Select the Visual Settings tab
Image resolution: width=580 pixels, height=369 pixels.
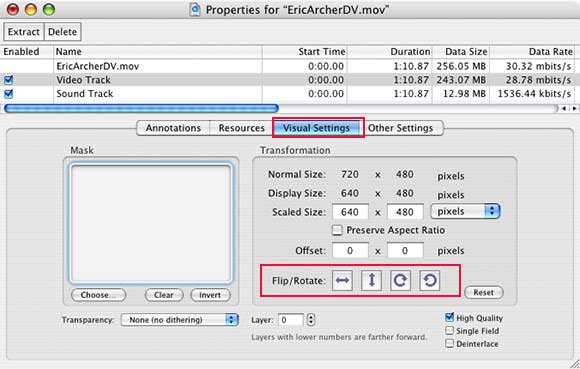(x=317, y=128)
